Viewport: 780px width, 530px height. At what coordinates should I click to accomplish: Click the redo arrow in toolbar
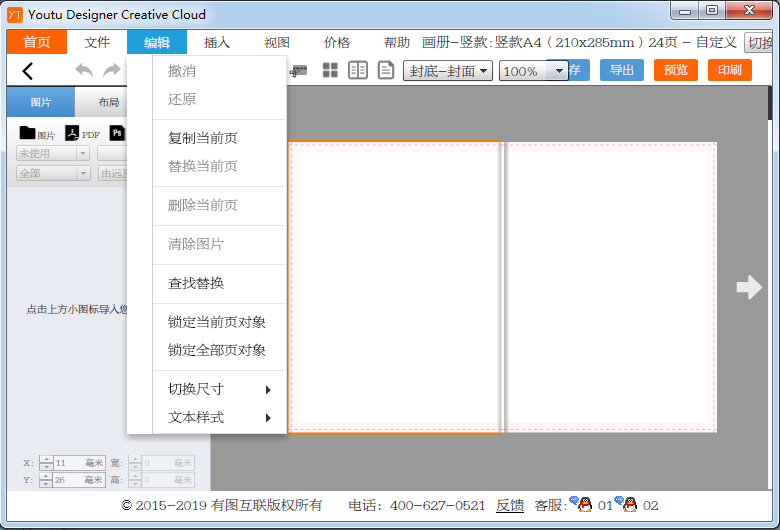[x=111, y=71]
